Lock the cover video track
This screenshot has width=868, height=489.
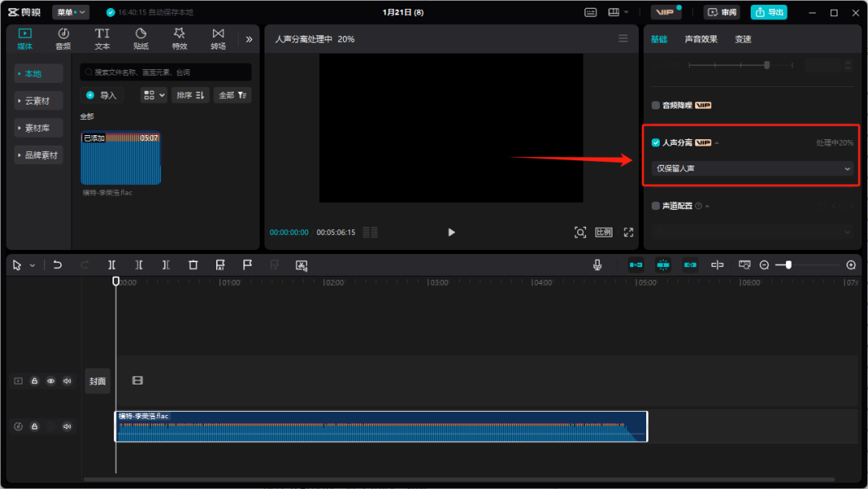point(35,381)
